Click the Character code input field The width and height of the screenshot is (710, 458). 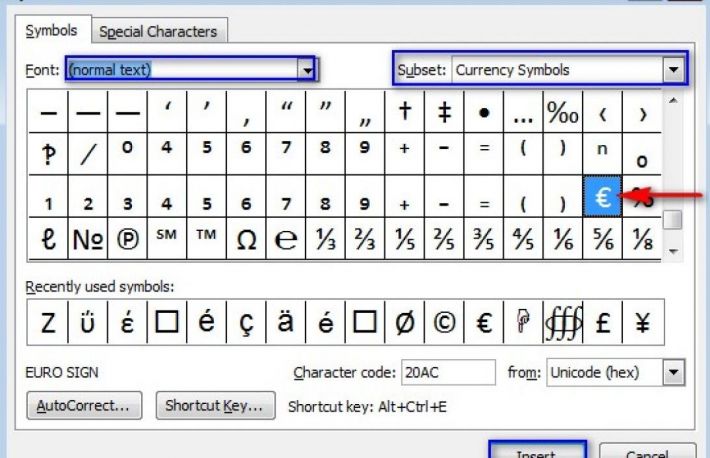447,372
